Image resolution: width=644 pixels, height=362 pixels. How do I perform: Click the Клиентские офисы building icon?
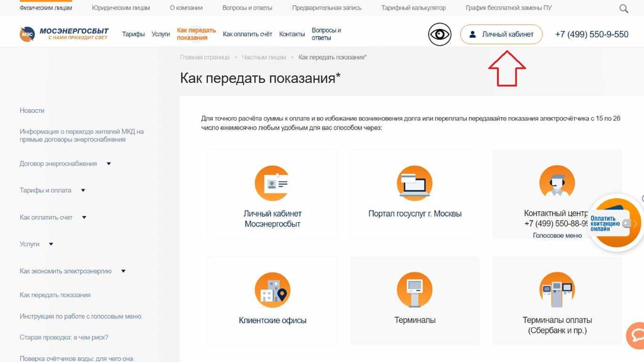tap(272, 290)
